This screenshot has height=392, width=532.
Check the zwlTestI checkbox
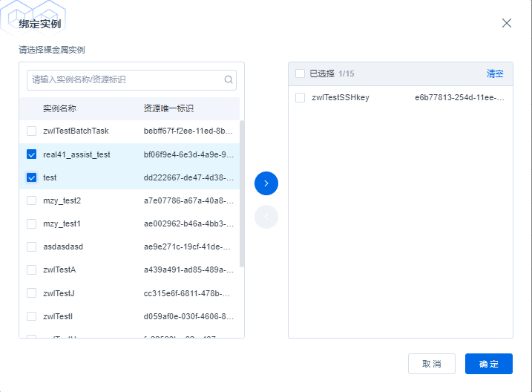click(x=31, y=316)
